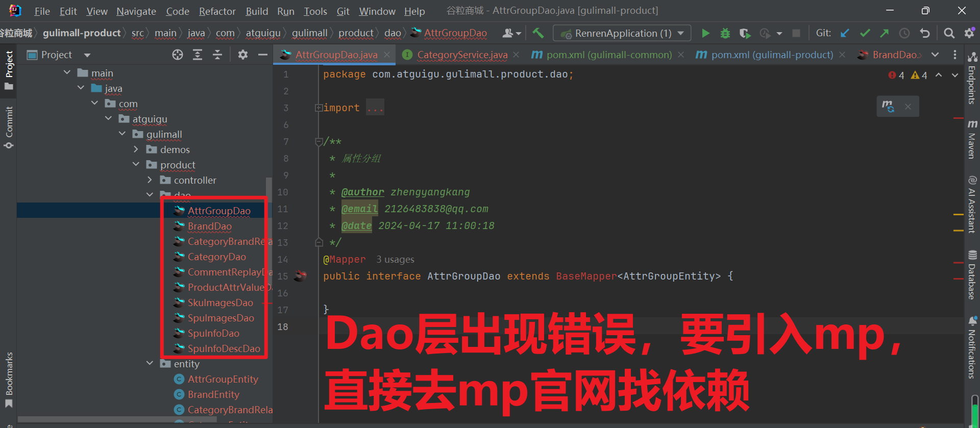
Task: Run RenrenApplication with the green play icon
Action: coord(705,33)
